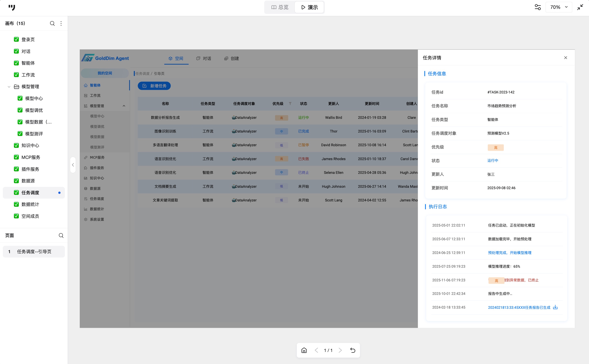
Task: Click the undo/reset arrow in bottom bar
Action: (353, 350)
